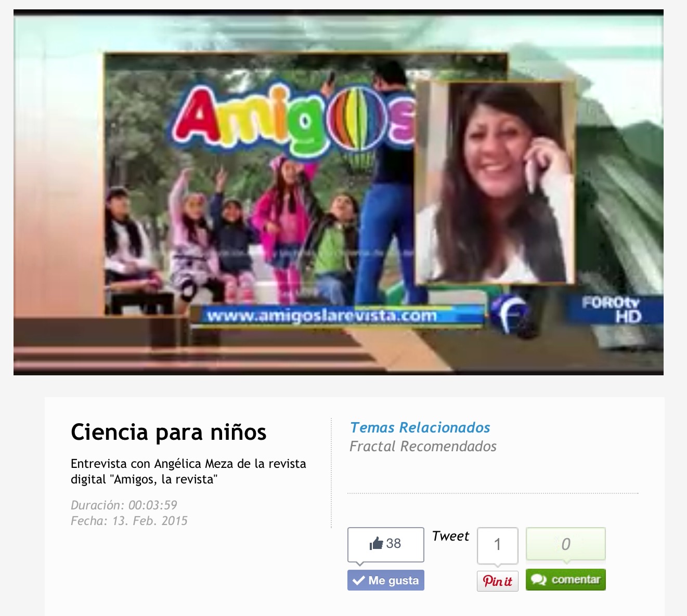
Task: Click the Ciencia para niños title
Action: 168,432
